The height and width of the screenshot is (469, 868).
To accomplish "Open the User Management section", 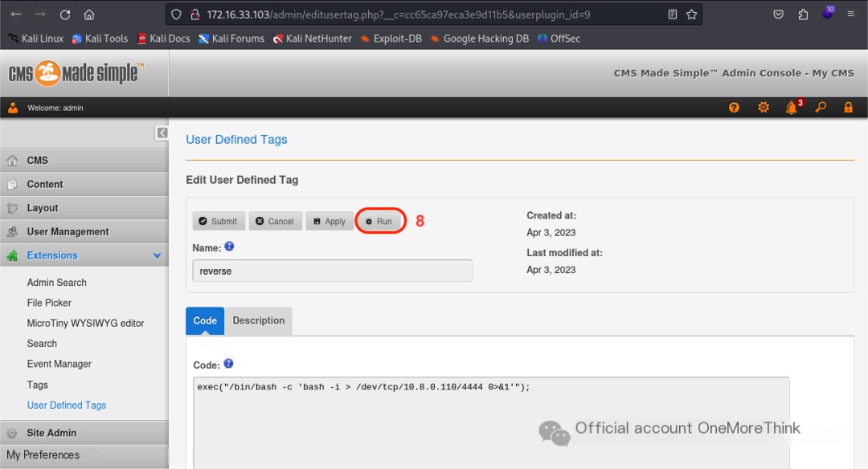I will pos(84,232).
